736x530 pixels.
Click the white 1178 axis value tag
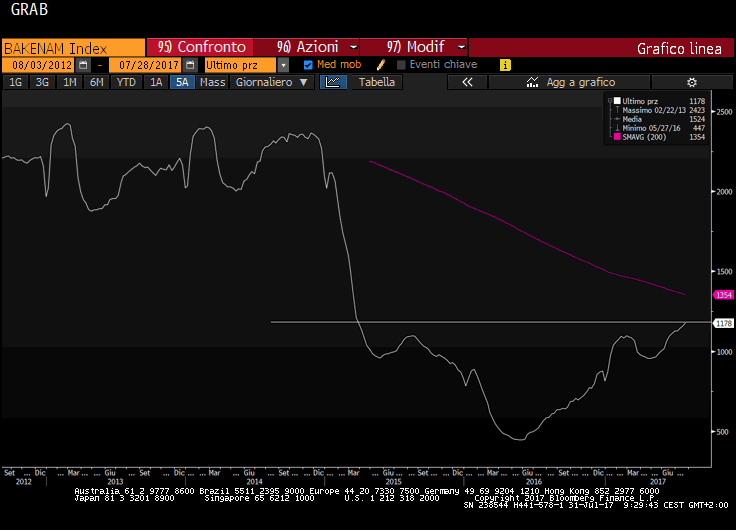tap(723, 323)
